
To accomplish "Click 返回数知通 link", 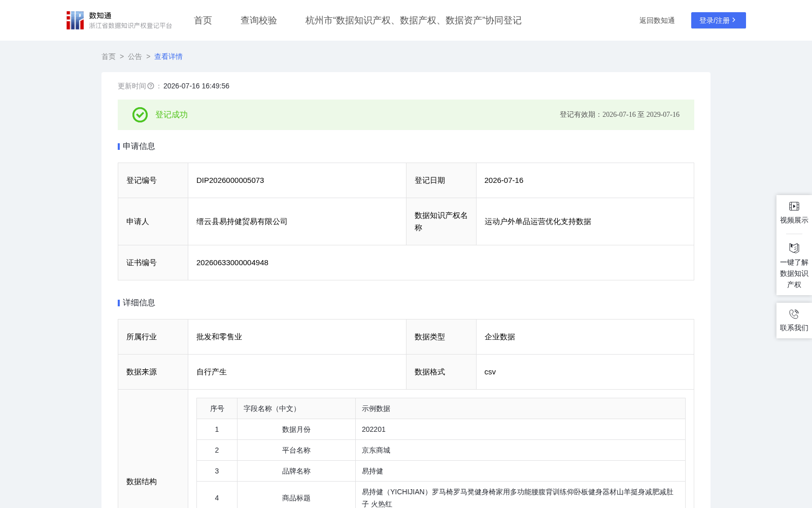I will pyautogui.click(x=657, y=20).
